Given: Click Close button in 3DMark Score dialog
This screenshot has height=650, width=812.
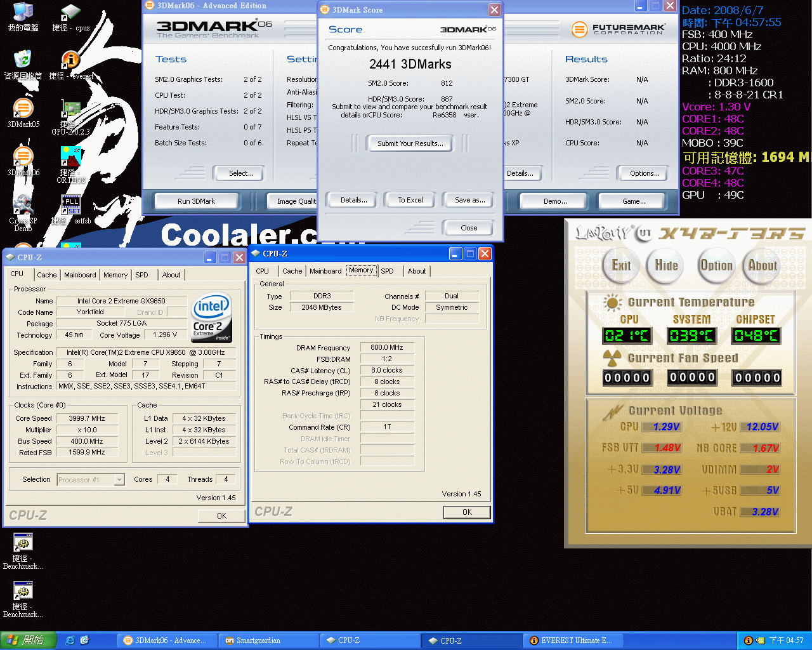Looking at the screenshot, I should click(x=469, y=228).
